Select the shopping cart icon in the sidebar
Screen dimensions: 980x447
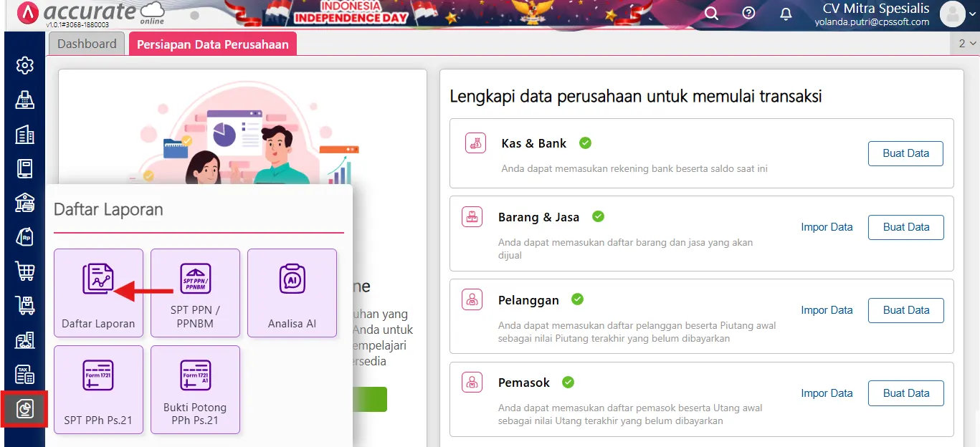pyautogui.click(x=24, y=271)
